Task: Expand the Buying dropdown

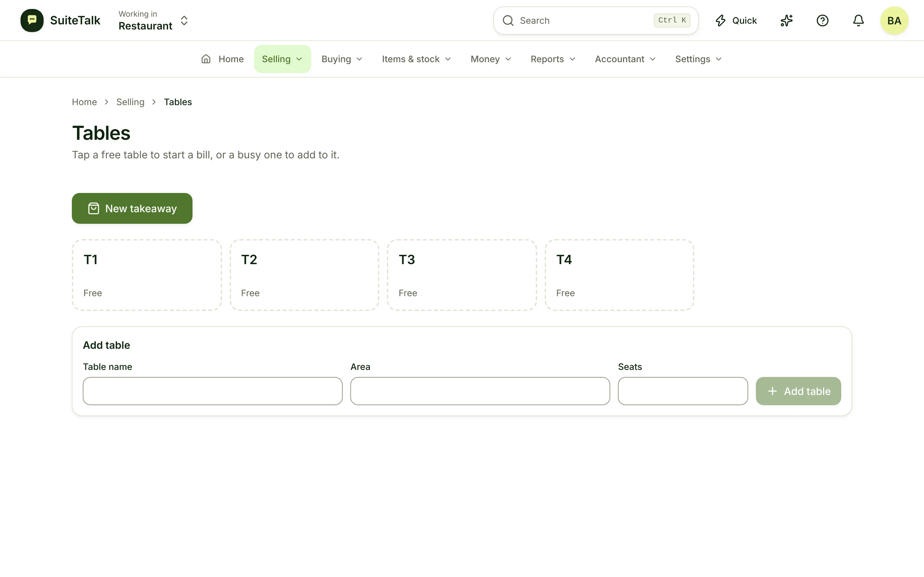Action: click(342, 59)
